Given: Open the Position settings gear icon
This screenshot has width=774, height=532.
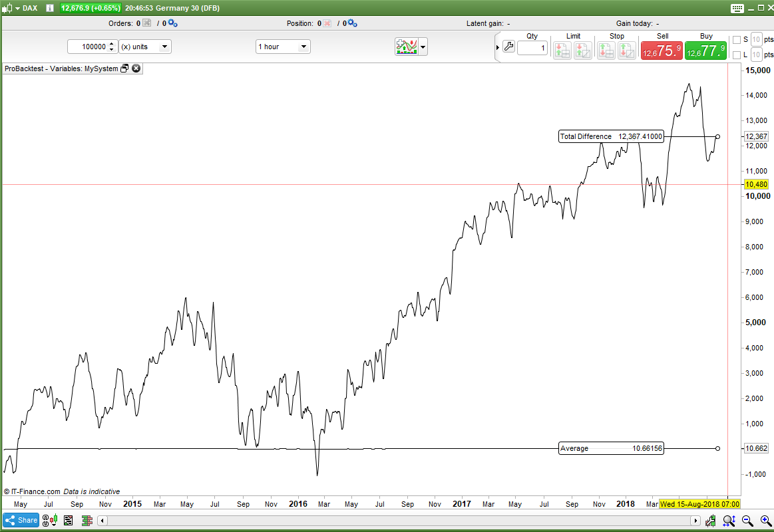Looking at the screenshot, I should pos(351,23).
